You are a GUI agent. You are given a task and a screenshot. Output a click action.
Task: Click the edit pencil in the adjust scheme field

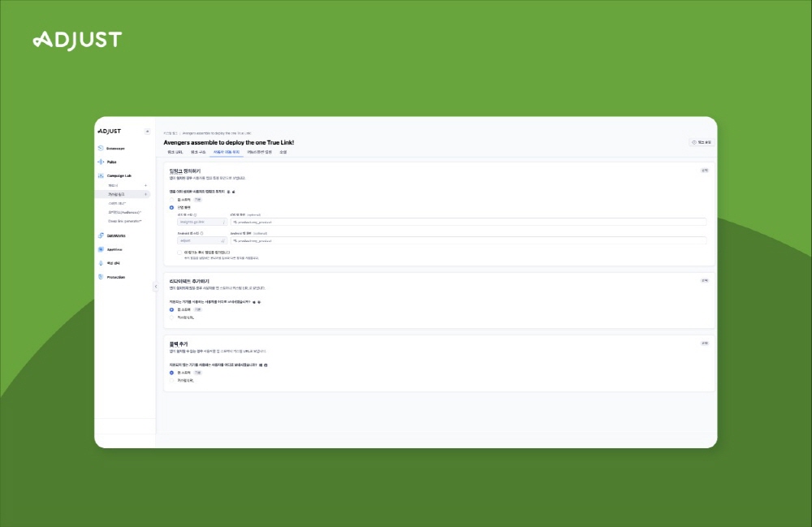point(223,240)
